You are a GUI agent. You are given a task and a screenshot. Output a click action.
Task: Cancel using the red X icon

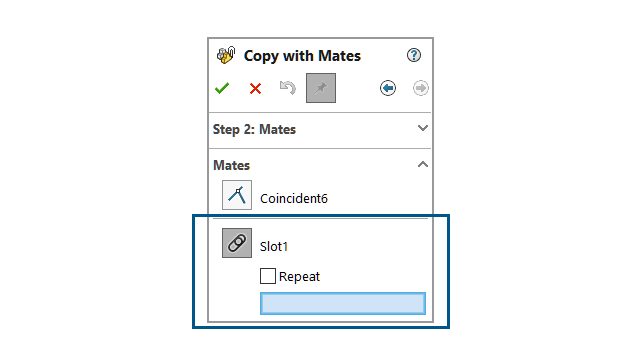[x=256, y=89]
